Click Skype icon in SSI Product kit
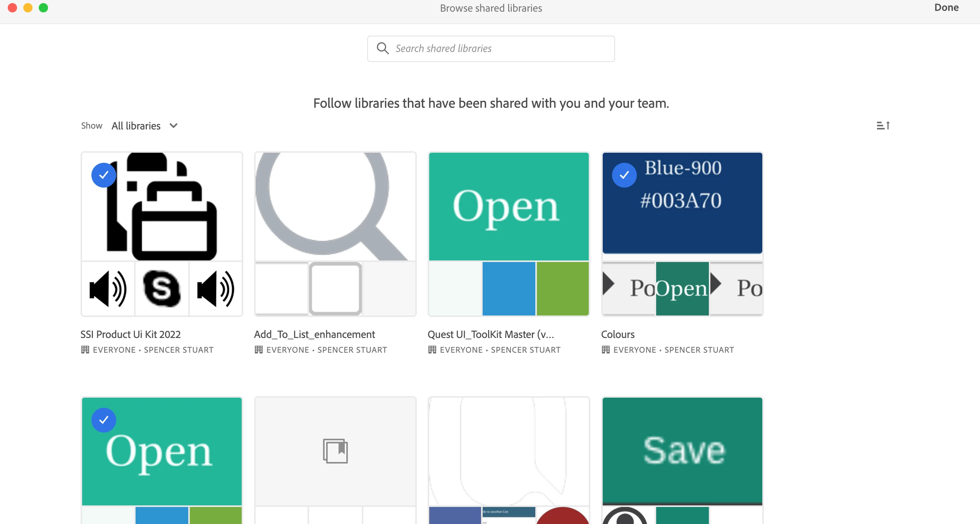980x524 pixels. pyautogui.click(x=162, y=289)
